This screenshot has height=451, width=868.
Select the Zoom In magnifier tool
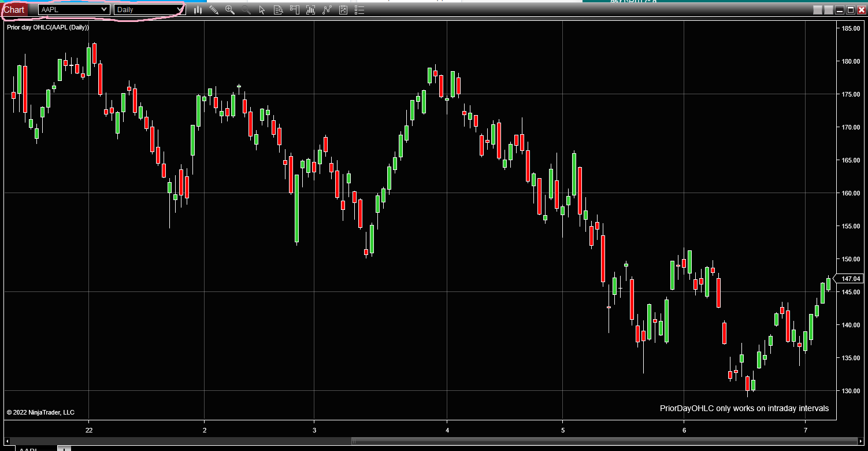coord(230,10)
